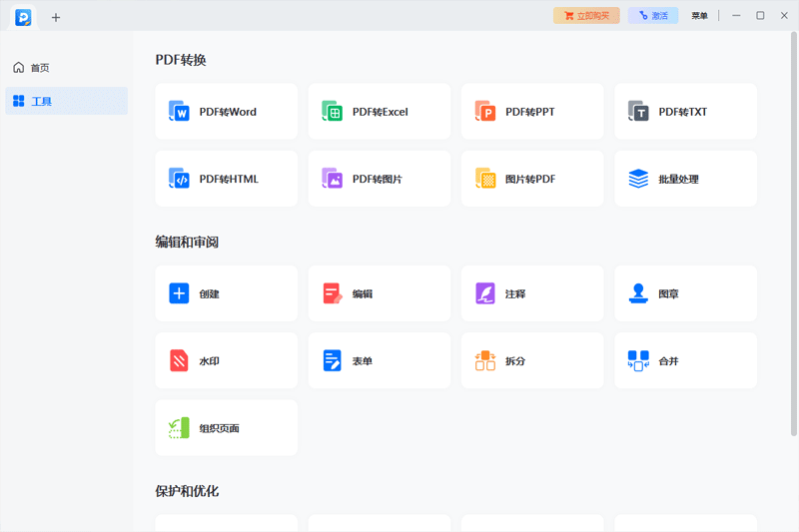Viewport: 799px width, 532px height.
Task: Select the 工具 sidebar item
Action: (66, 101)
